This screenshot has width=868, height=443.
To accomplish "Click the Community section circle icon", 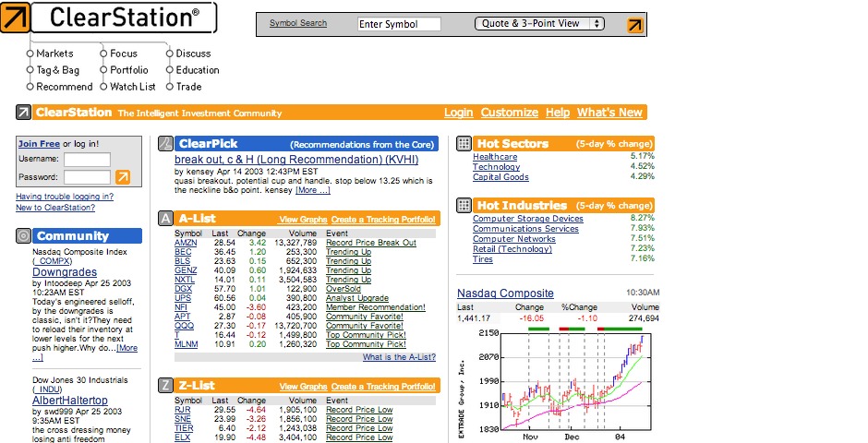I will [x=23, y=236].
